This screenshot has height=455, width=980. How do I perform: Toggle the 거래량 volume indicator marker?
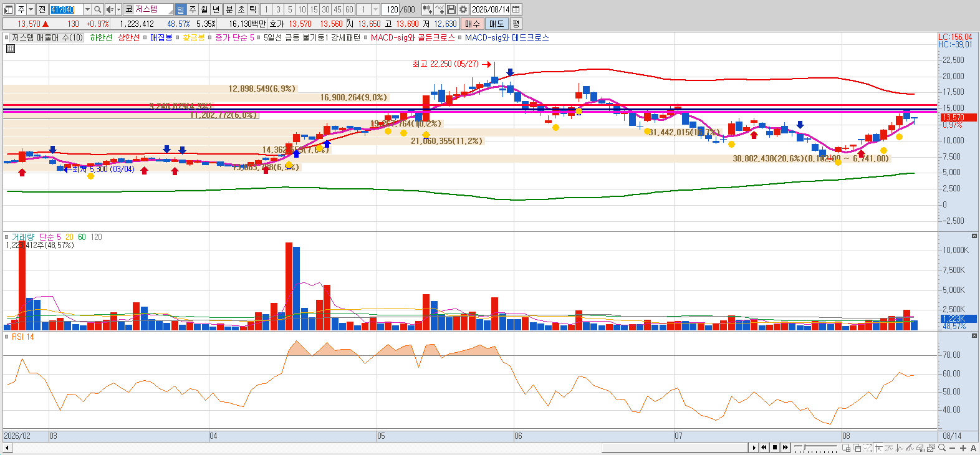[x=7, y=237]
